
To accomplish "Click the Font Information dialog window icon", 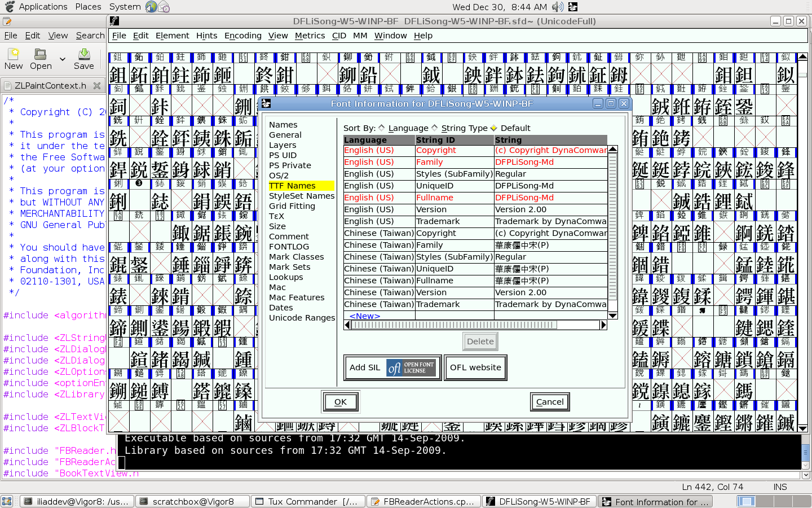I will tap(266, 104).
